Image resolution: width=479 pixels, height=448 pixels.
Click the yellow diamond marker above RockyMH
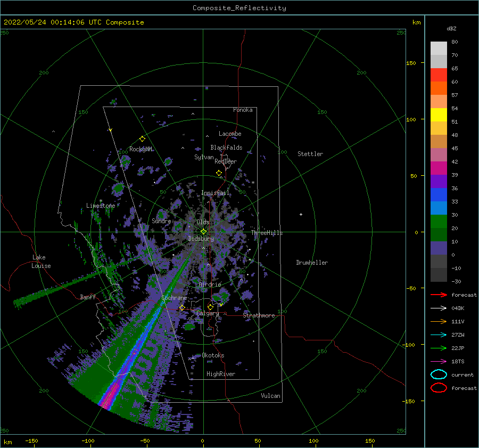(142, 139)
